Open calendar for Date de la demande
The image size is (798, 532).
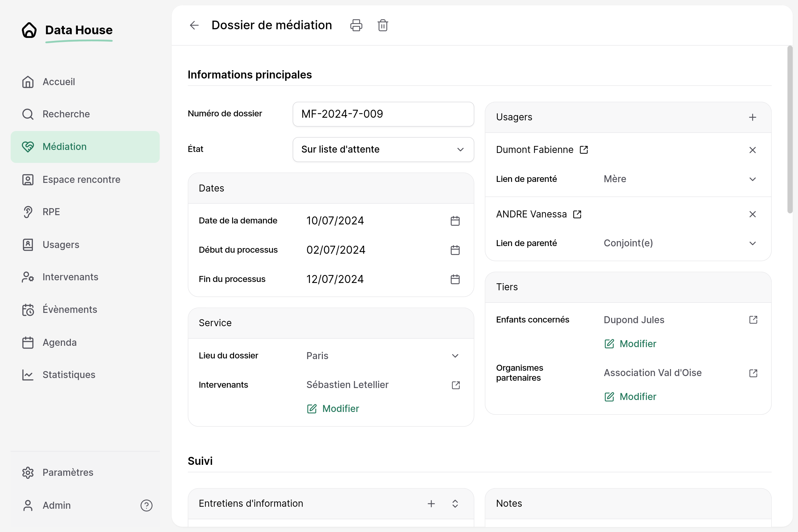click(455, 221)
